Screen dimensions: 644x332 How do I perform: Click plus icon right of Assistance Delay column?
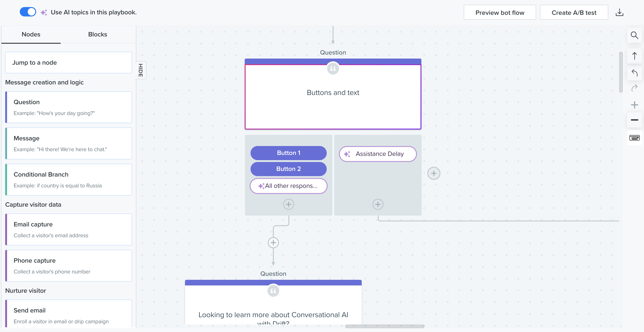click(x=433, y=173)
